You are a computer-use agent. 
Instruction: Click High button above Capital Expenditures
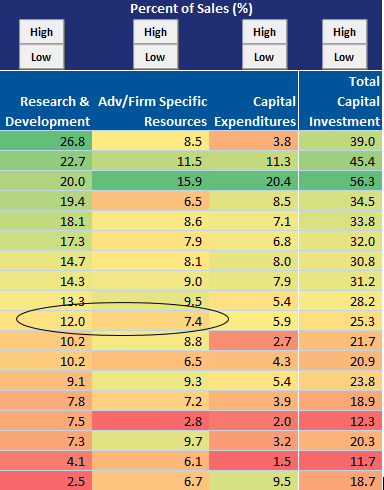264,32
